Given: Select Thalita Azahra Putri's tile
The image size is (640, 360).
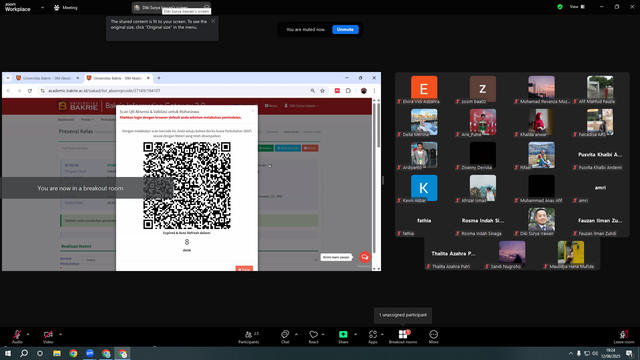Looking at the screenshot, I should pyautogui.click(x=453, y=254).
